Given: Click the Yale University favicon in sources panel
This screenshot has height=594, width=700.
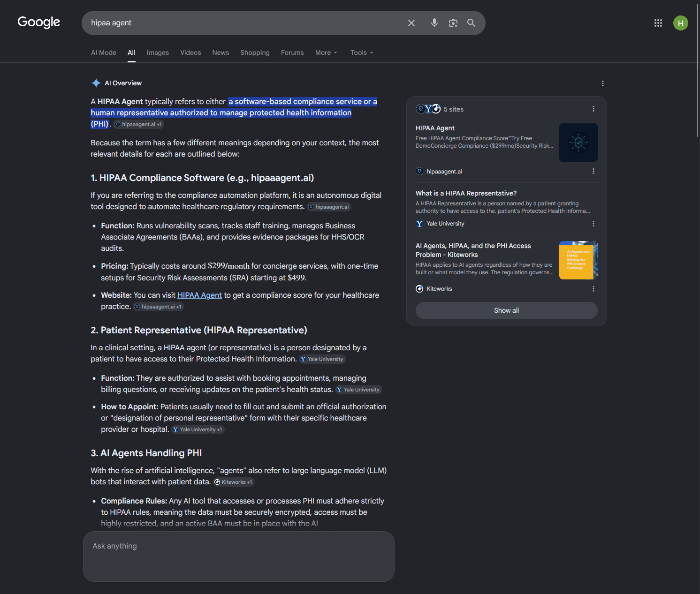Looking at the screenshot, I should pyautogui.click(x=419, y=224).
